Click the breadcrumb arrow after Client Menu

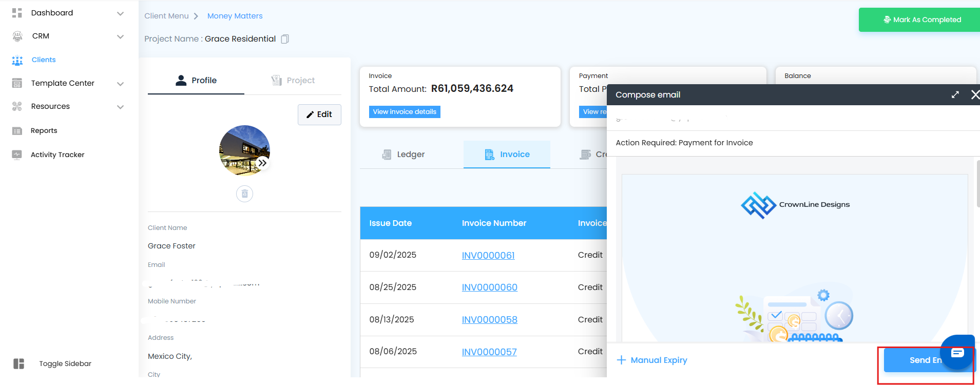[196, 16]
